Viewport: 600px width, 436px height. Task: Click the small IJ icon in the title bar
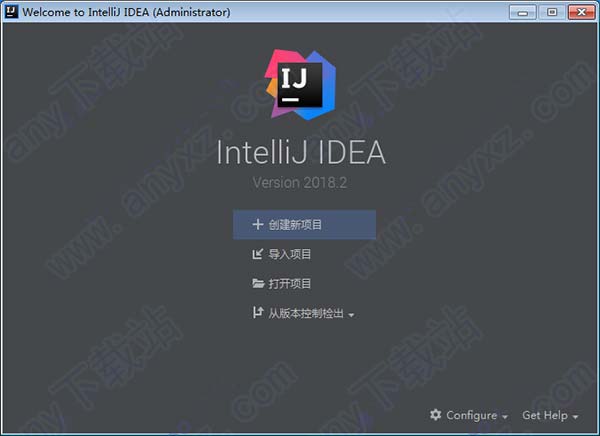pos(11,12)
